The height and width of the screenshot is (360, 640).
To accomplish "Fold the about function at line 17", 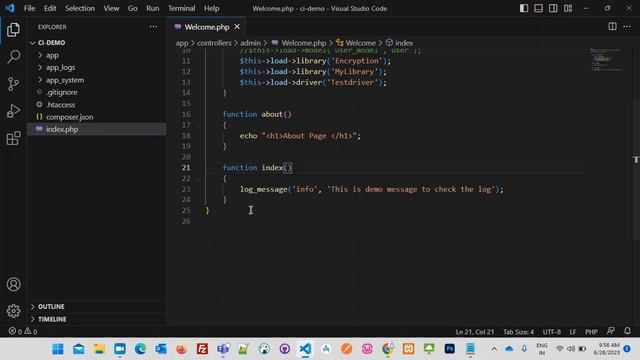I will click(x=199, y=125).
